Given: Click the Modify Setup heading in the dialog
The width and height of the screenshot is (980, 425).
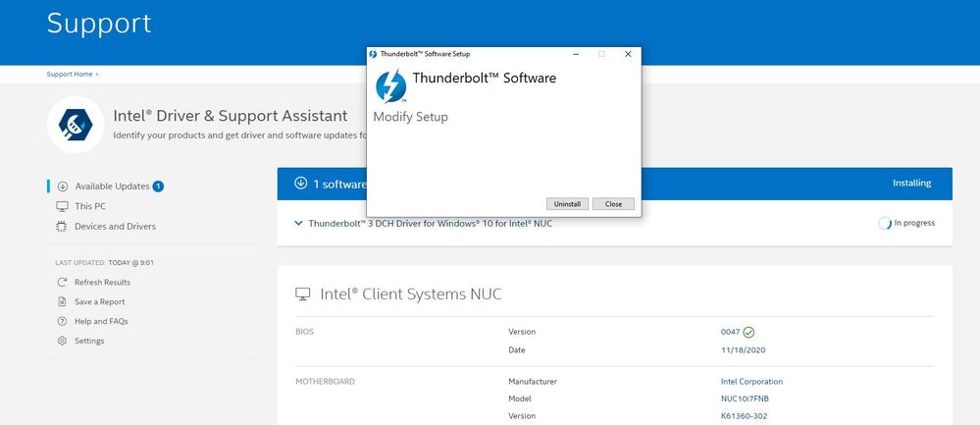Looking at the screenshot, I should (411, 117).
